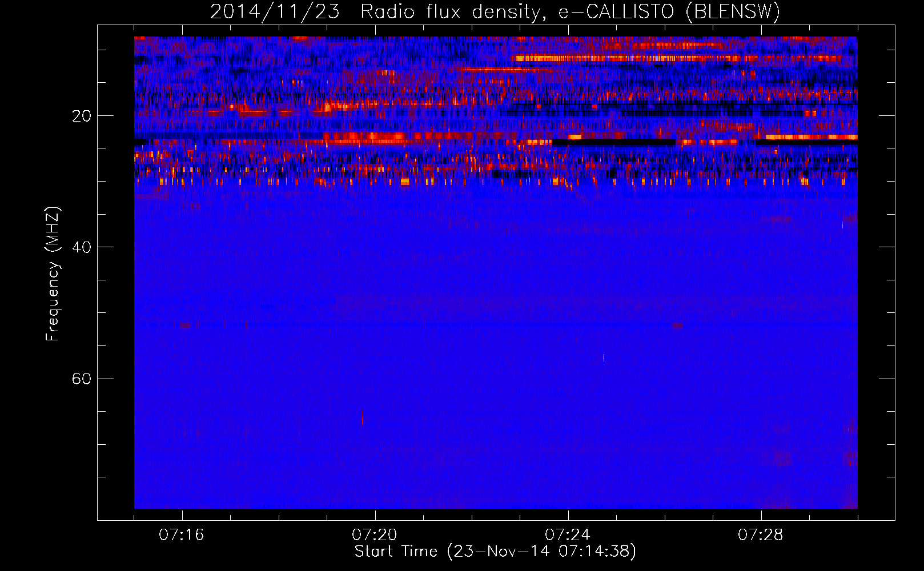Click the 60 MHz frequency tick label
Viewport: 924px width, 571px height.
81,379
